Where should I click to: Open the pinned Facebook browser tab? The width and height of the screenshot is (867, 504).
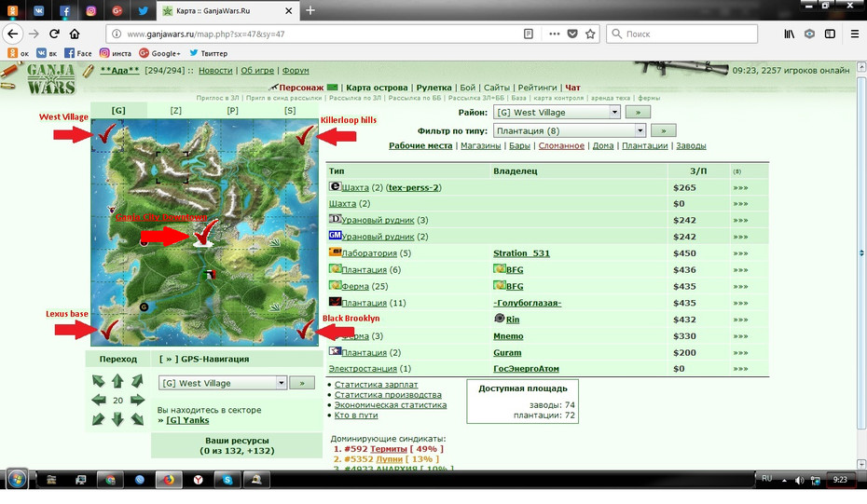64,10
